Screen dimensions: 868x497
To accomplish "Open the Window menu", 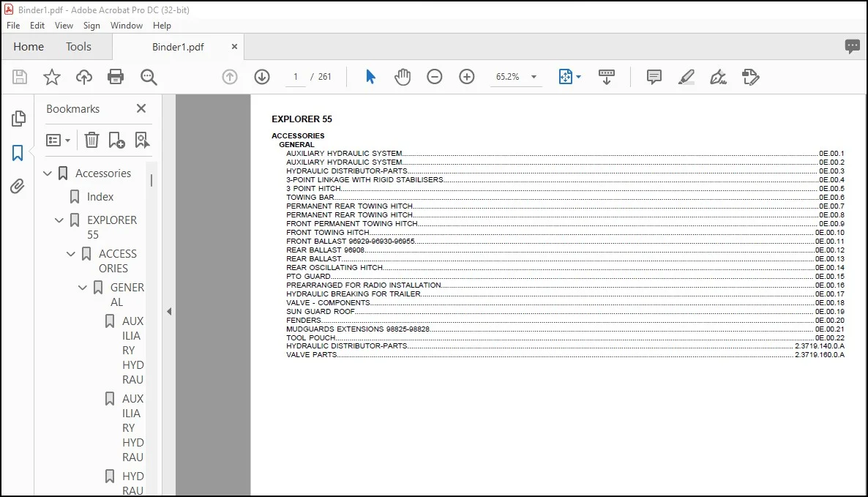I will coord(126,26).
